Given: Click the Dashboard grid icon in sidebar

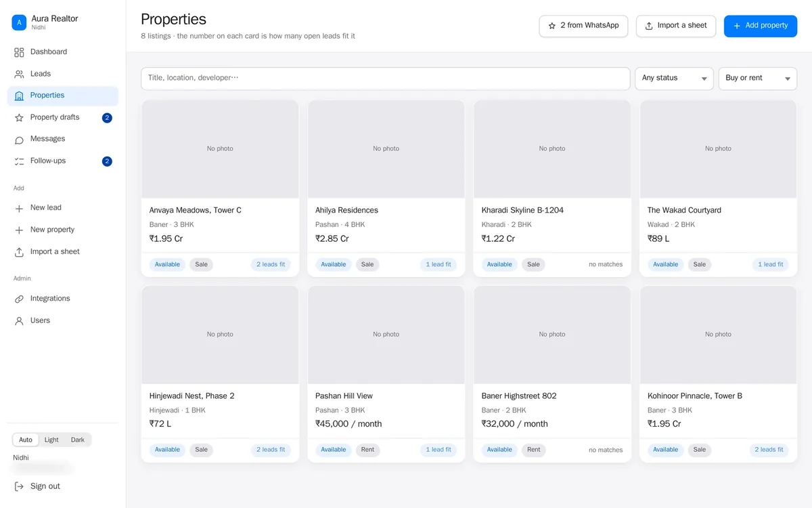Looking at the screenshot, I should (19, 52).
